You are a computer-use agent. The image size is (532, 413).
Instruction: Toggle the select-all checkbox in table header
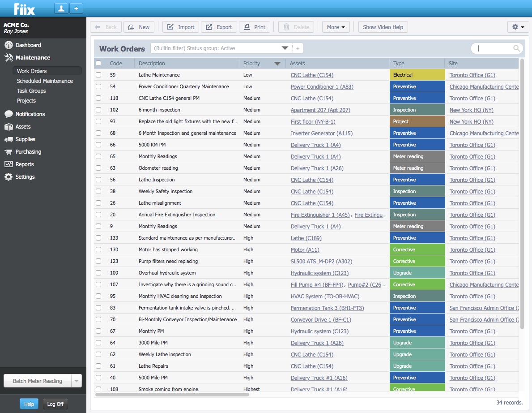[98, 64]
